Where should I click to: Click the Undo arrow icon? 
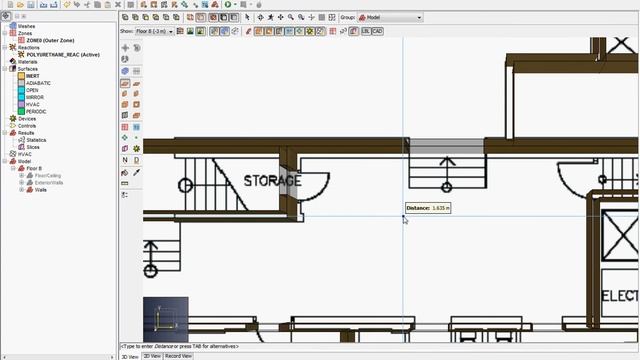pyautogui.click(x=67, y=4)
